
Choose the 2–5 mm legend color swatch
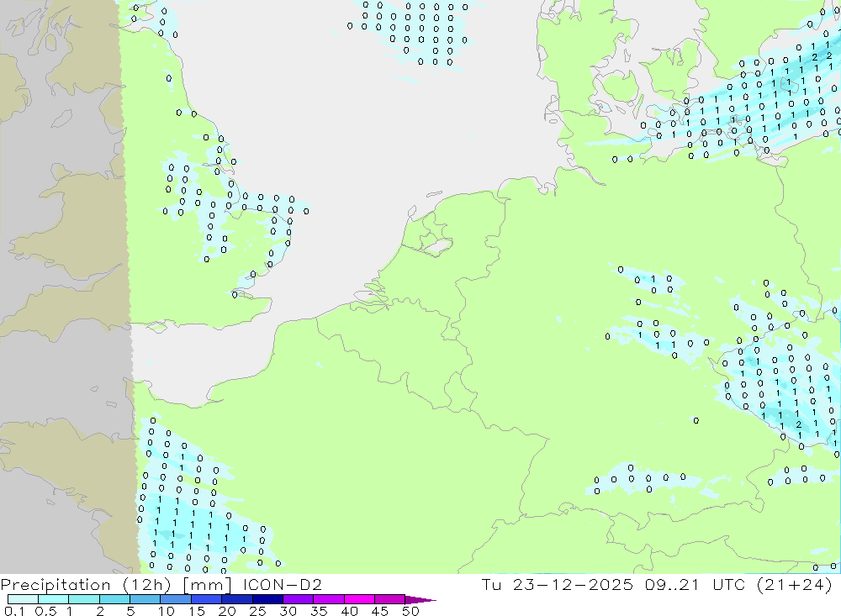[x=114, y=599]
